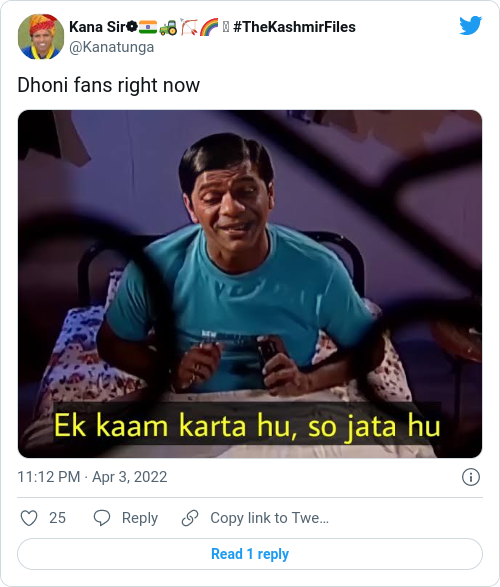The width and height of the screenshot is (500, 587).
Task: Click the Twitter bird logo
Action: point(470,25)
